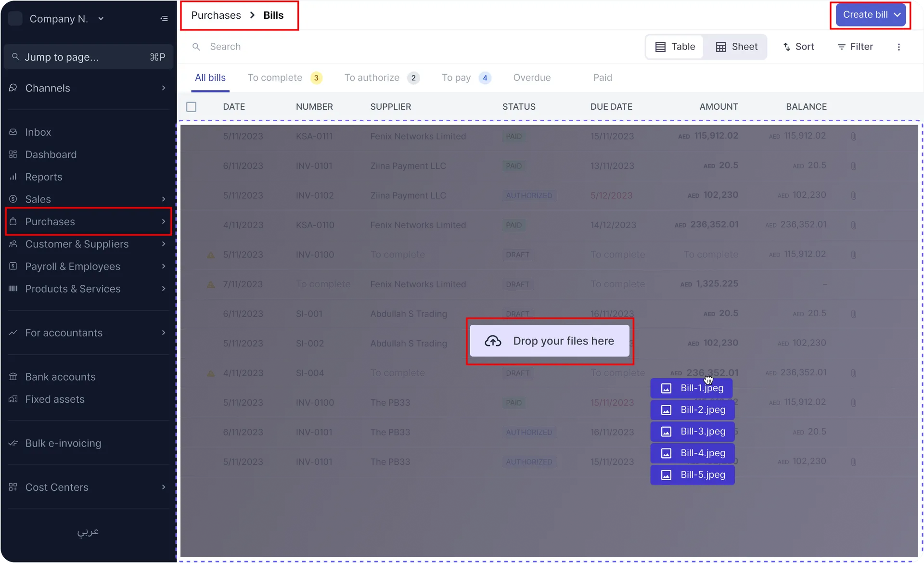Viewport: 924px width, 563px height.
Task: Open Reports via its chart icon
Action: tap(13, 177)
